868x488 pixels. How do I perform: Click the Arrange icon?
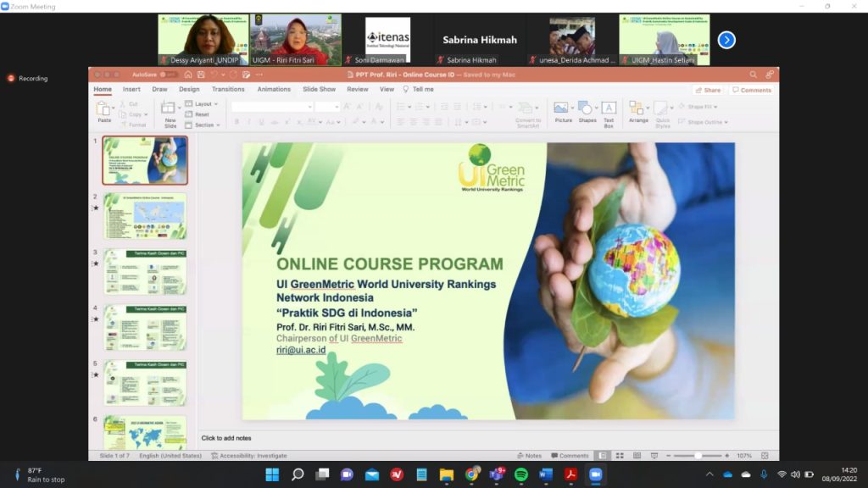pyautogui.click(x=637, y=110)
